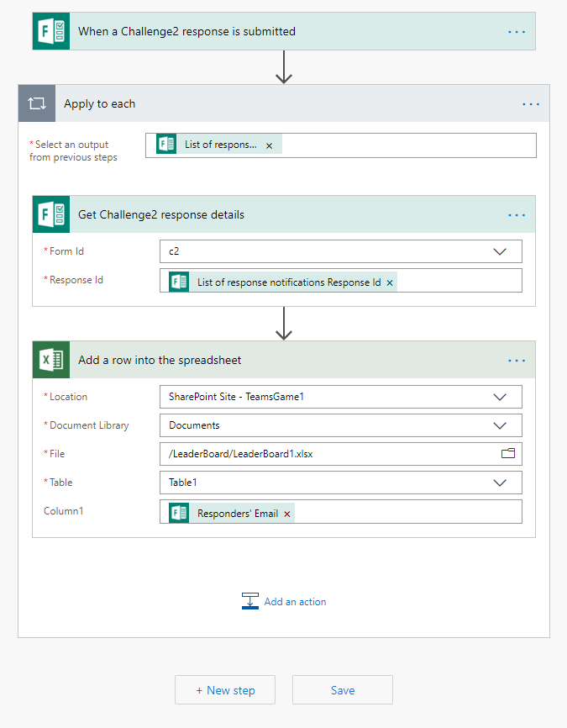Remove the Responders' Email token
Screen dimensions: 567x728
(287, 514)
